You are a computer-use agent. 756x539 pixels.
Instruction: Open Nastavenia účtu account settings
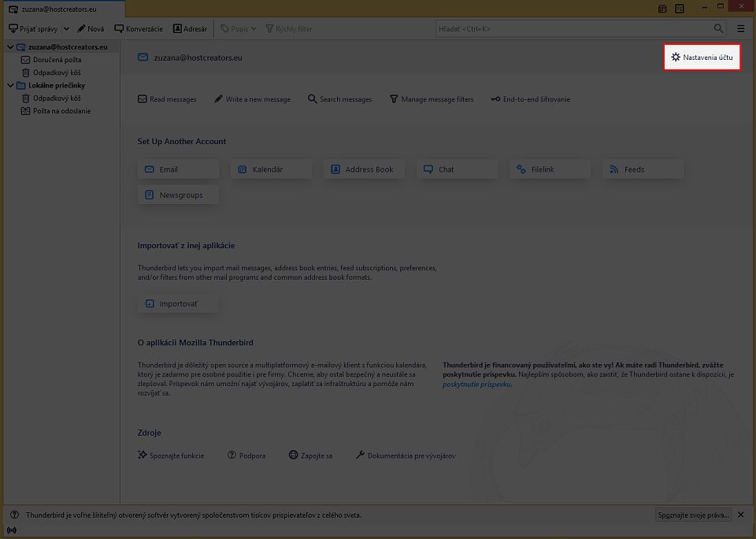coord(702,57)
